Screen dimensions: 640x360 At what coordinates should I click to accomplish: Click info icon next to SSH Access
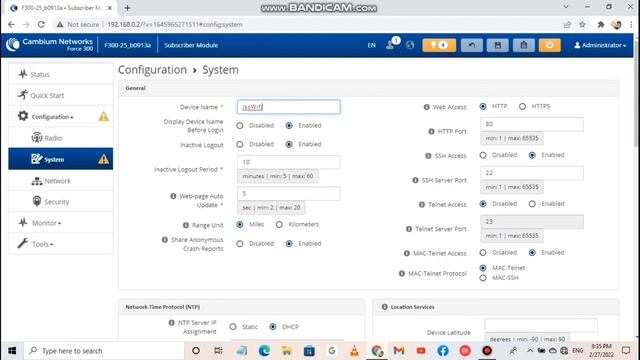tap(428, 156)
